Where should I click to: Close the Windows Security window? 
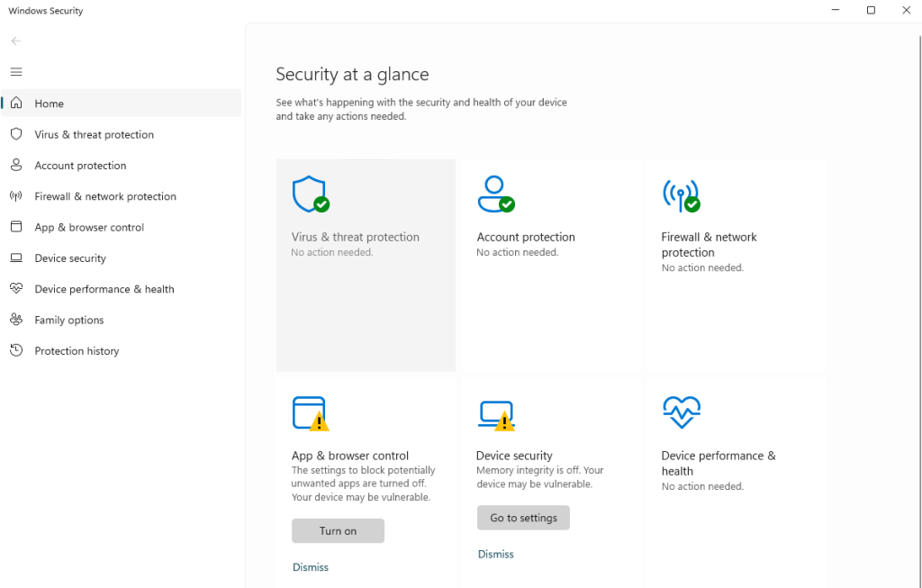(x=906, y=10)
